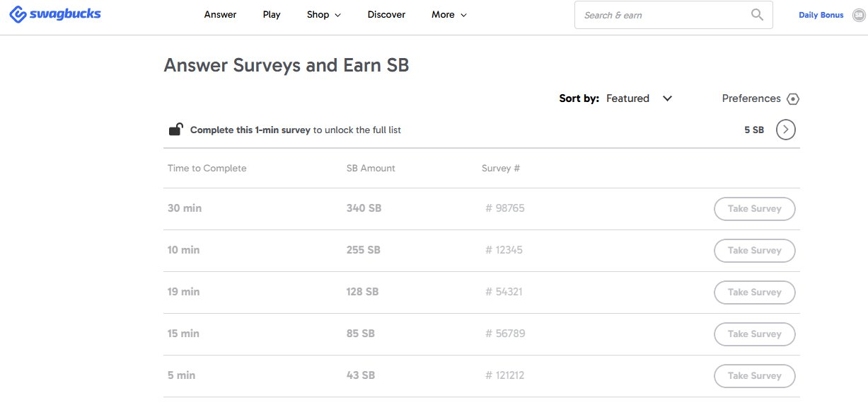Click the unlocked padlock icon

[175, 129]
